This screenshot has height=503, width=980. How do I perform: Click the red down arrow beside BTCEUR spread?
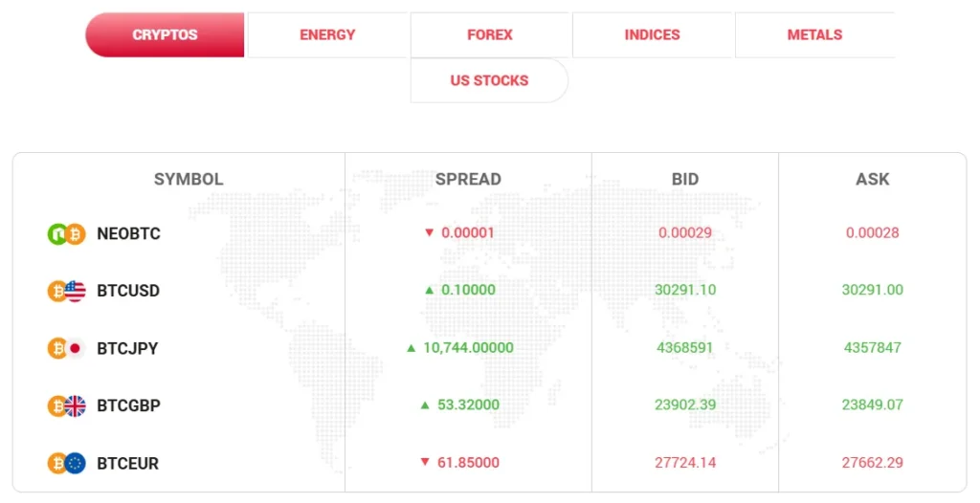point(425,463)
